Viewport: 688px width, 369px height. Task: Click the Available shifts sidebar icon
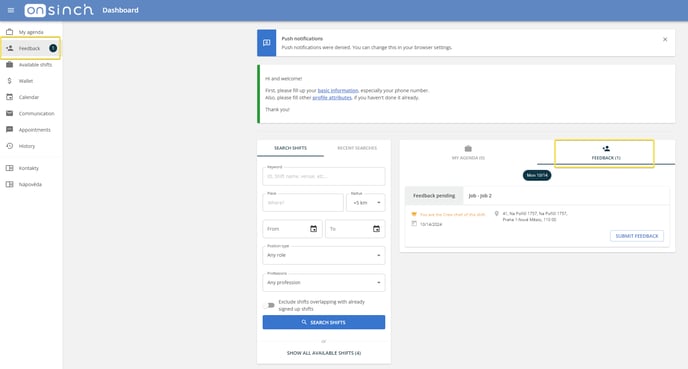point(10,64)
